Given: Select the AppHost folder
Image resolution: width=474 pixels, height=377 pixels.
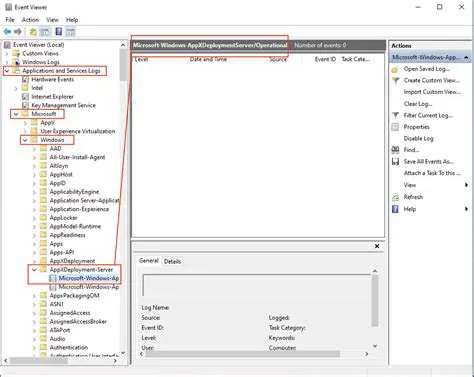Looking at the screenshot, I should click(61, 175).
